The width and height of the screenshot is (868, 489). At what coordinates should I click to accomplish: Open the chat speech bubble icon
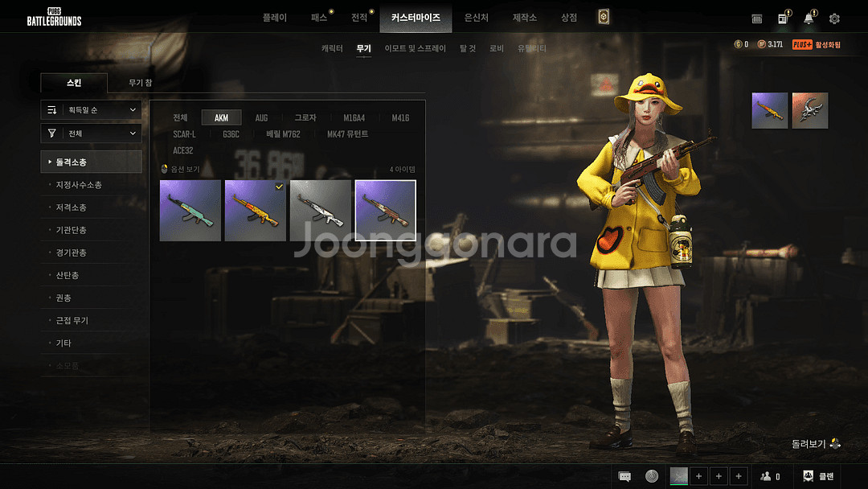pos(624,476)
